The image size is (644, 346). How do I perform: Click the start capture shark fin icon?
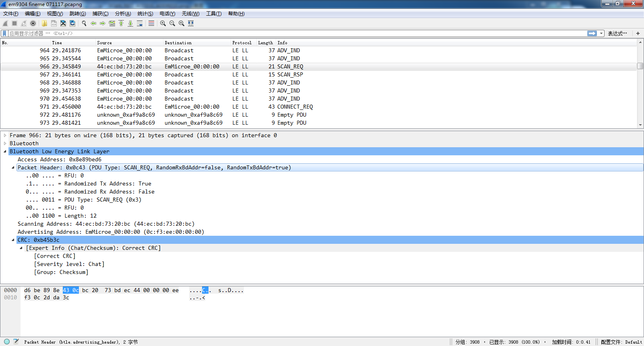point(5,23)
